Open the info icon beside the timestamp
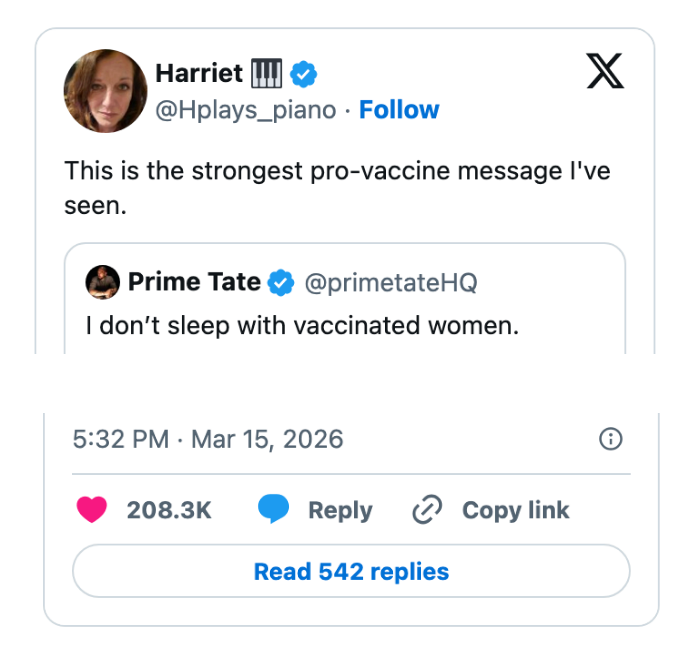The width and height of the screenshot is (694, 654). [610, 439]
